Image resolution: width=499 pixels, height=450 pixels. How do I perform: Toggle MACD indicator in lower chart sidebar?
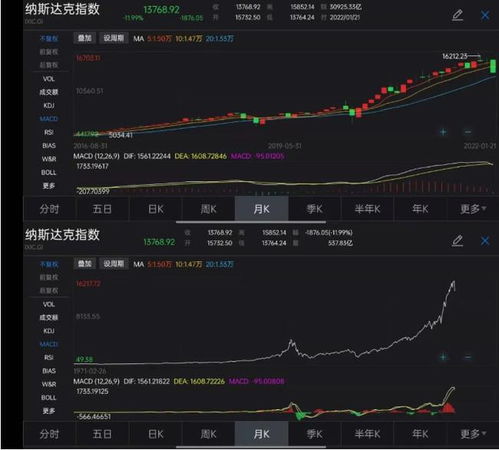pyautogui.click(x=49, y=344)
